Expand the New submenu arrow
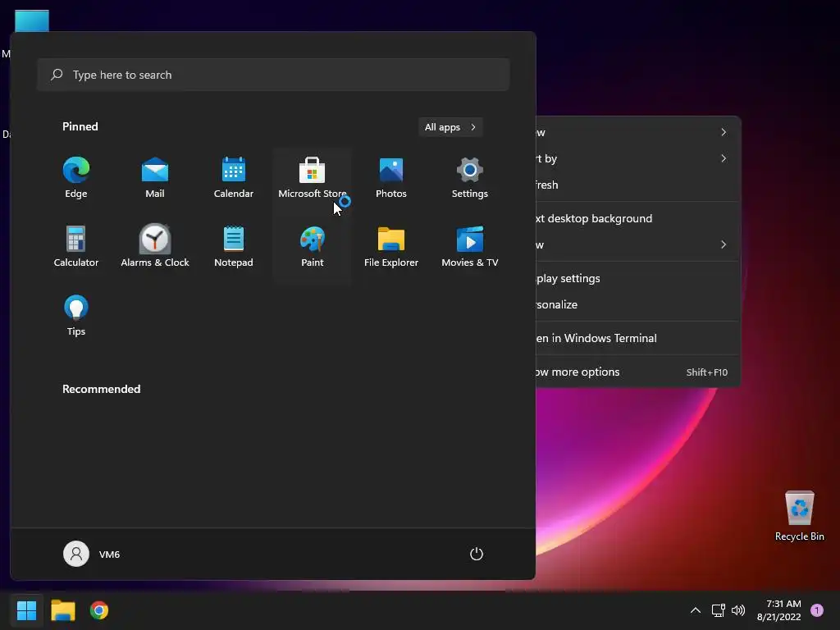 [x=724, y=244]
